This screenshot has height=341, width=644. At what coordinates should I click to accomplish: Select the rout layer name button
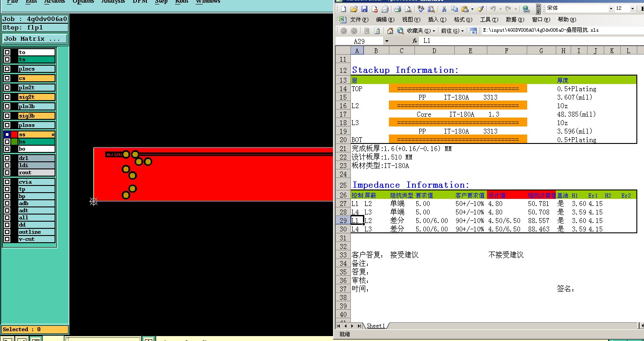coord(37,173)
